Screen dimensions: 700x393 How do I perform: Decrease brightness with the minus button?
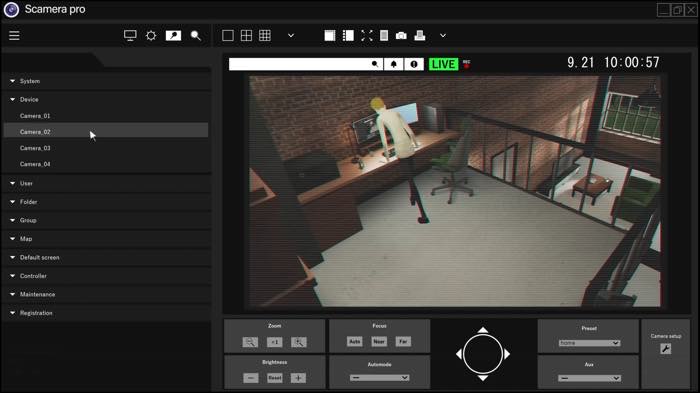pyautogui.click(x=251, y=378)
